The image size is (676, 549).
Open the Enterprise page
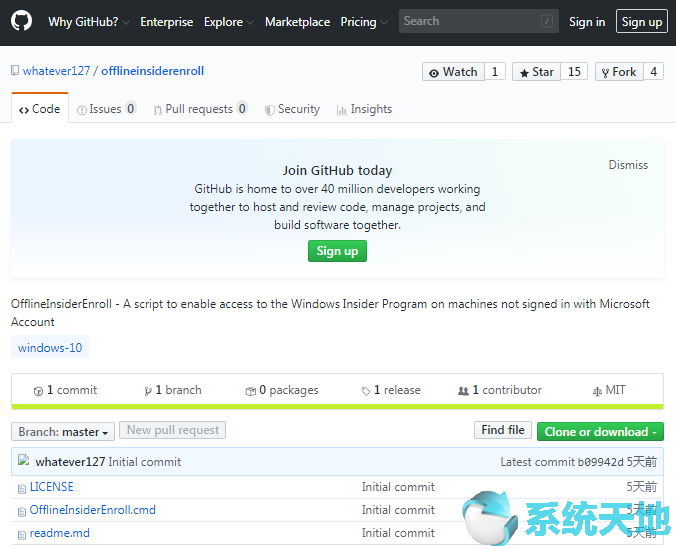[x=166, y=22]
